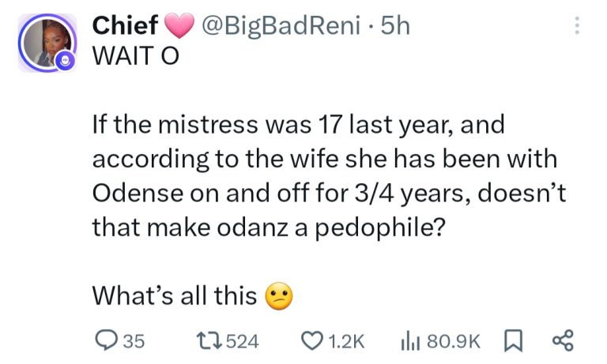
Task: Click the share icon
Action: click(561, 340)
